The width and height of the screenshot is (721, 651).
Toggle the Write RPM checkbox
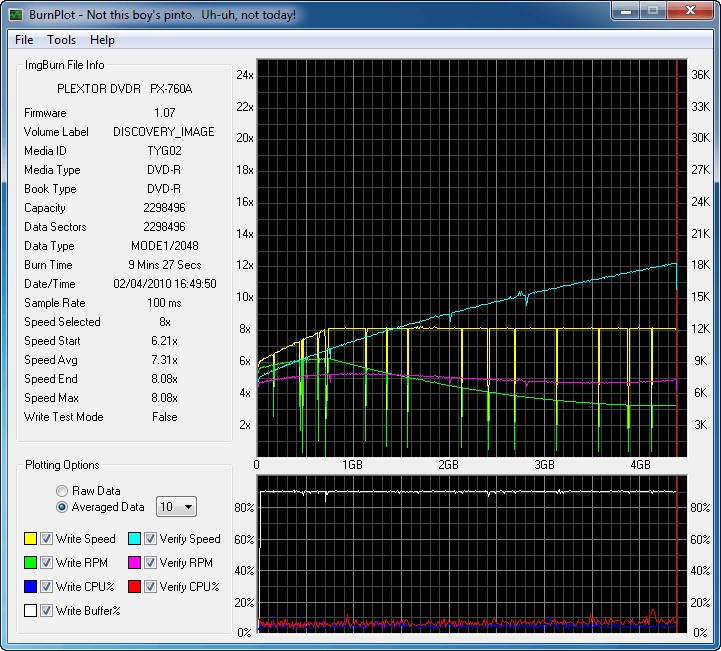point(47,563)
